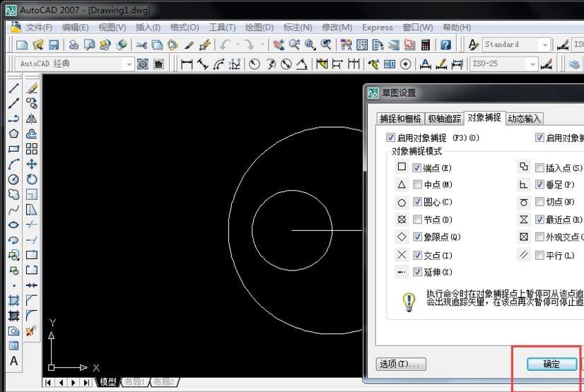Uncheck the 象限点(Q) snap checkbox
Viewport: 584px width, 392px height.
point(417,237)
